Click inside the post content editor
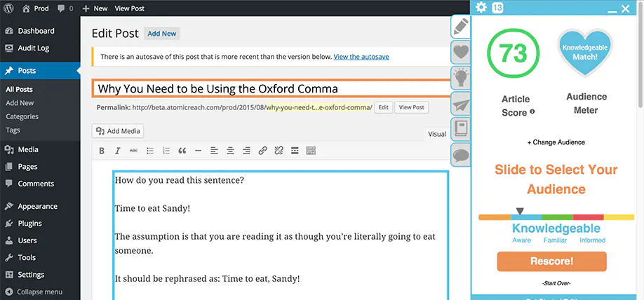Image resolution: width=644 pixels, height=300 pixels. (281, 236)
